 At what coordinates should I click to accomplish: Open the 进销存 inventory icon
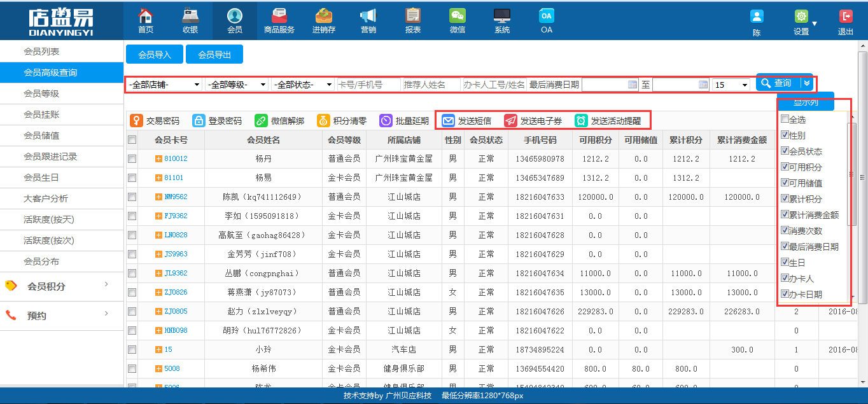click(323, 16)
